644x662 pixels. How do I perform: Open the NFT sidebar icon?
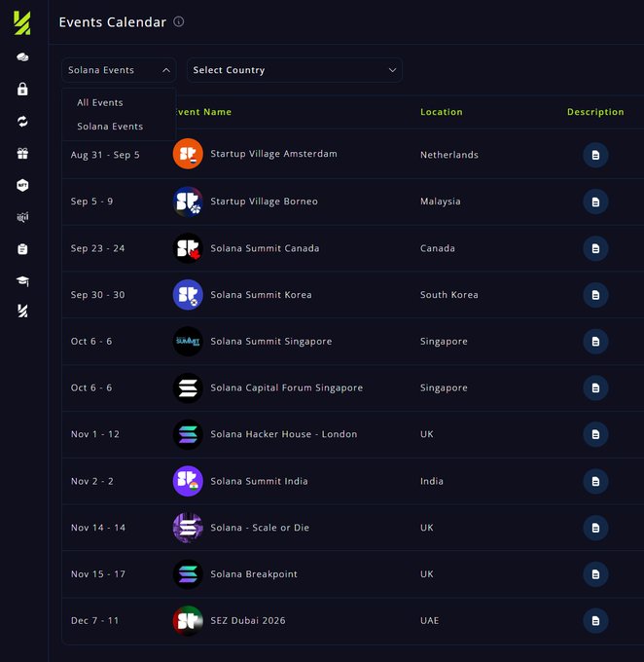click(x=22, y=185)
